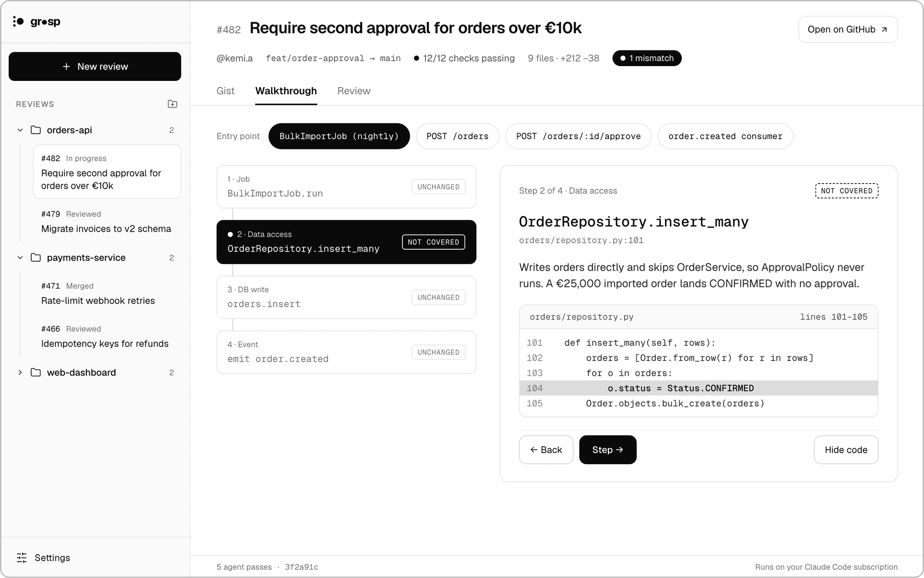Click highlighted line 104 in code
The height and width of the screenshot is (578, 924).
coord(699,388)
